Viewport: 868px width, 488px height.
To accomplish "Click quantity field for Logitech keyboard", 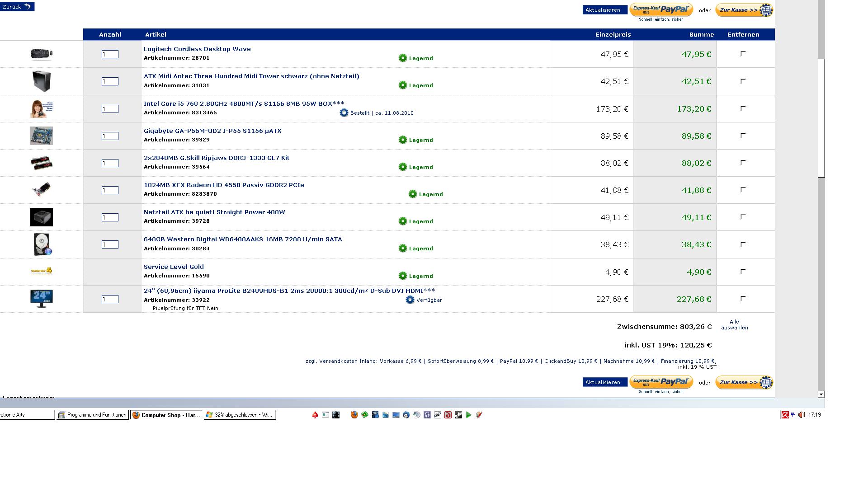I will tap(110, 54).
